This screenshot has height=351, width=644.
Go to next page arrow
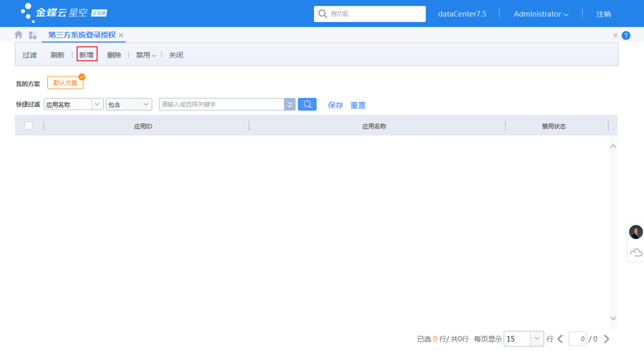[606, 339]
